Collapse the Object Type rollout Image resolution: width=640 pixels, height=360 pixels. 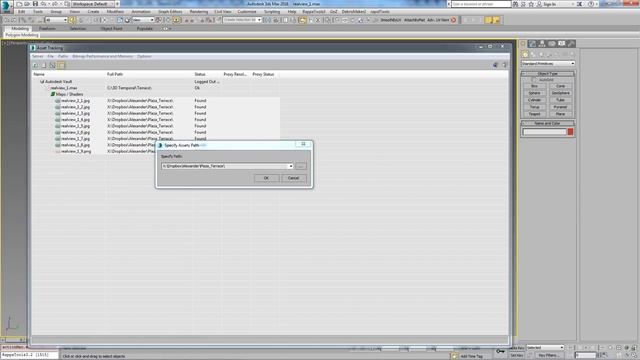click(x=548, y=74)
